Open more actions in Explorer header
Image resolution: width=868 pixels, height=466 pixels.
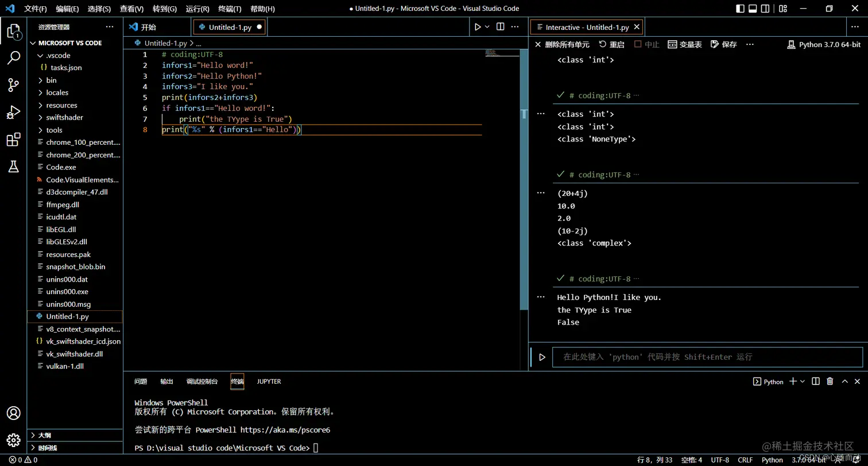[110, 27]
